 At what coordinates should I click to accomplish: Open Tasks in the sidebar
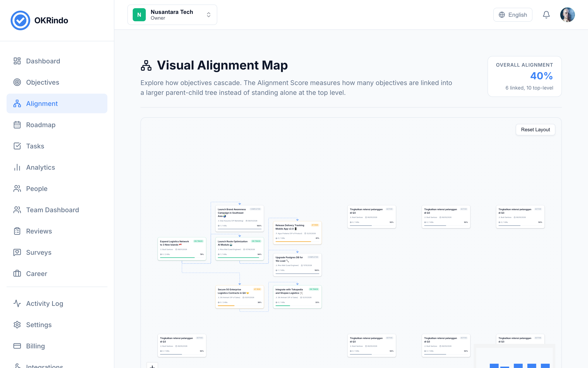[x=57, y=146]
